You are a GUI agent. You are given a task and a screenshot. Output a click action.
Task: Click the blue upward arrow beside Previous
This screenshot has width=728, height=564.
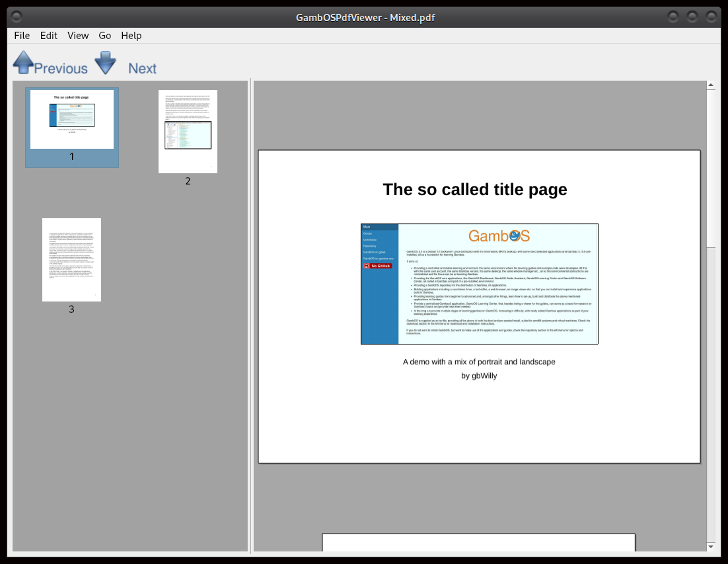coord(24,62)
